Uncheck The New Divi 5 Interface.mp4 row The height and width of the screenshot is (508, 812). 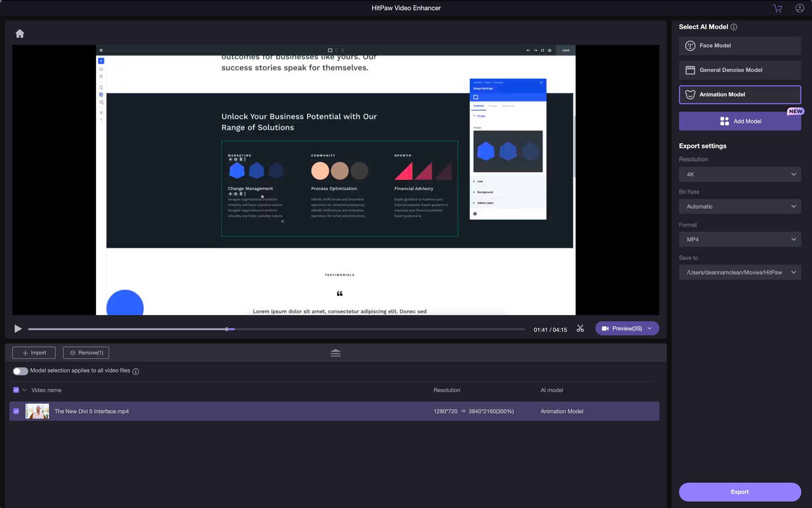(16, 411)
